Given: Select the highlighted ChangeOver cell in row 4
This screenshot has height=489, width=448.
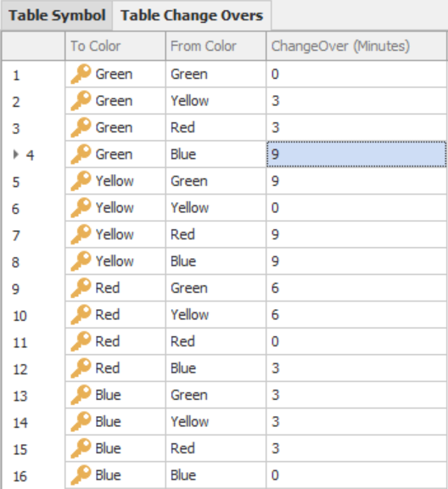Looking at the screenshot, I should click(x=356, y=155).
